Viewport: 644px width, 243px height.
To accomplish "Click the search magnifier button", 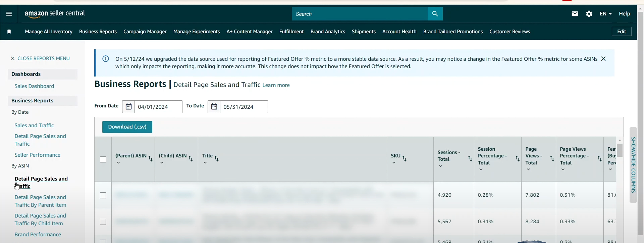I will (435, 14).
